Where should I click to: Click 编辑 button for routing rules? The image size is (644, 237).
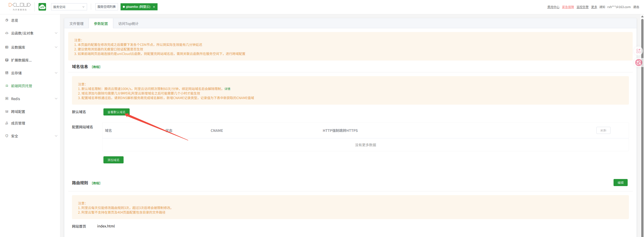pyautogui.click(x=620, y=183)
